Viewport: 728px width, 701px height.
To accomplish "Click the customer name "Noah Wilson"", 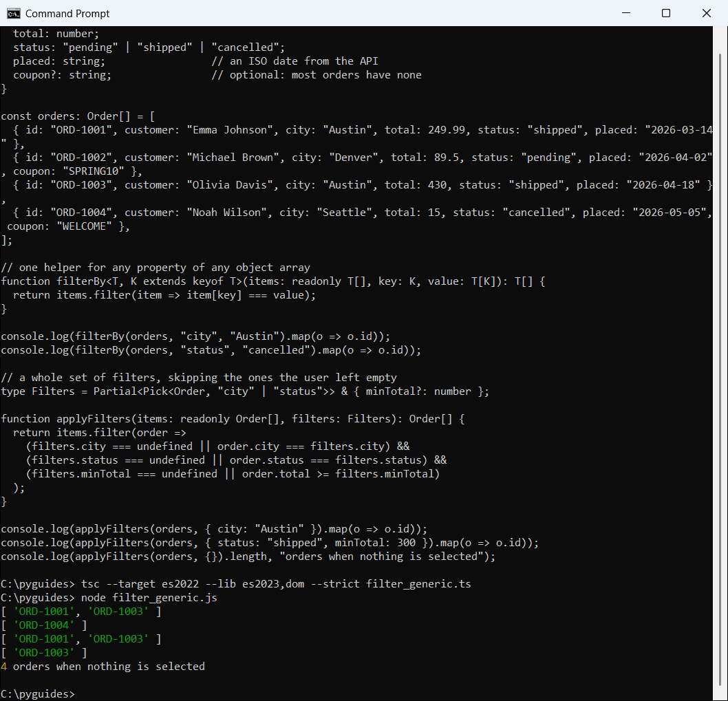I will [x=226, y=213].
